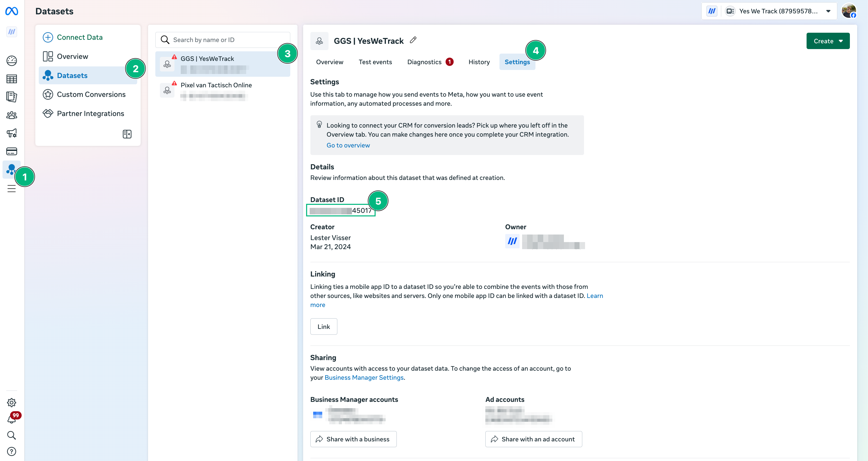Screen dimensions: 868x461
Task: Select Custom Conversions in navigation menu
Action: (x=91, y=94)
